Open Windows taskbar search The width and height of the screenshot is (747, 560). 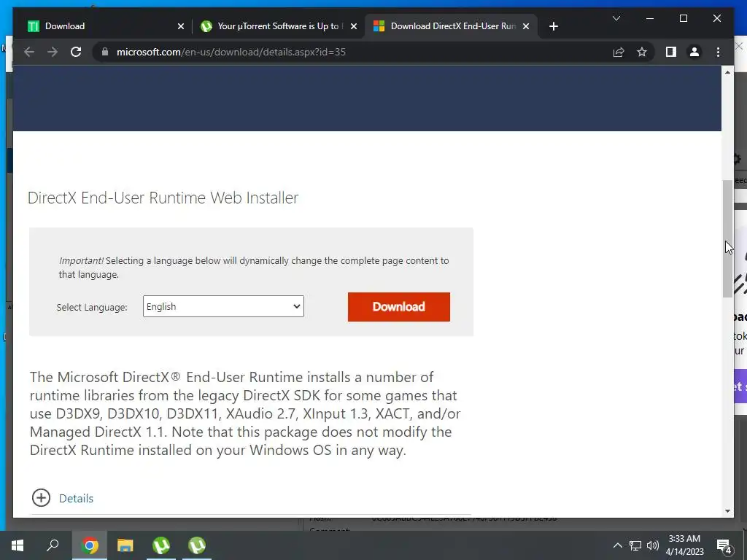click(x=53, y=545)
